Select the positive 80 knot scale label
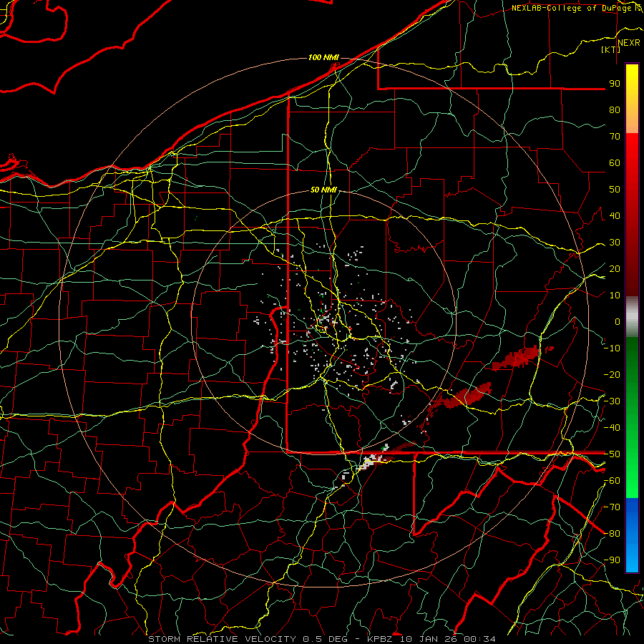644x644 pixels. [x=615, y=109]
